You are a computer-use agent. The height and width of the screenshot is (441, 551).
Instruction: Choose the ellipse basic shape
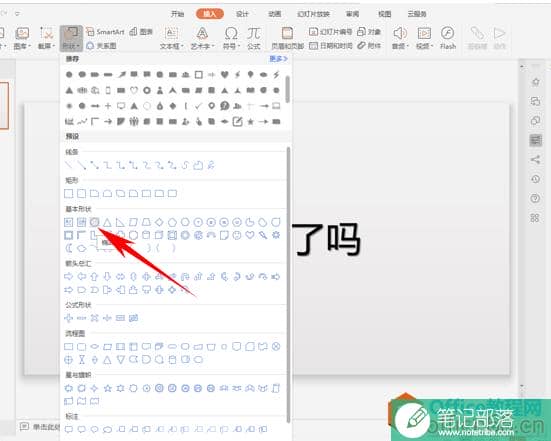click(94, 222)
